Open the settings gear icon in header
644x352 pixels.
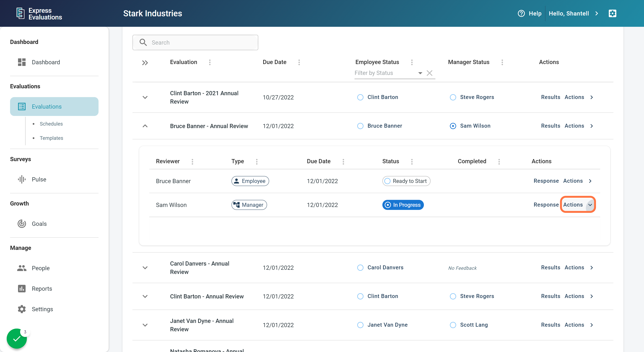(x=612, y=13)
